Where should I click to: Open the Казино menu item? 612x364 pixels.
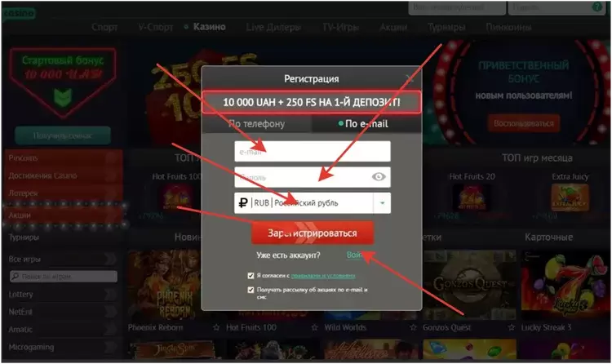pyautogui.click(x=210, y=27)
